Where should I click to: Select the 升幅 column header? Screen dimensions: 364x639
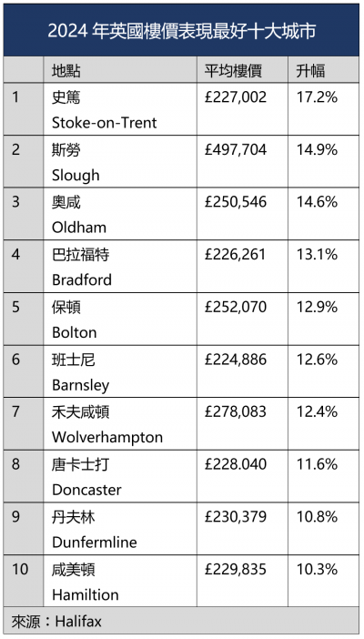coord(323,70)
